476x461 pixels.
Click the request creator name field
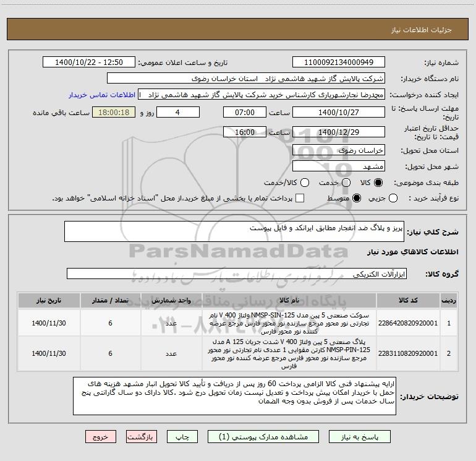coord(261,94)
